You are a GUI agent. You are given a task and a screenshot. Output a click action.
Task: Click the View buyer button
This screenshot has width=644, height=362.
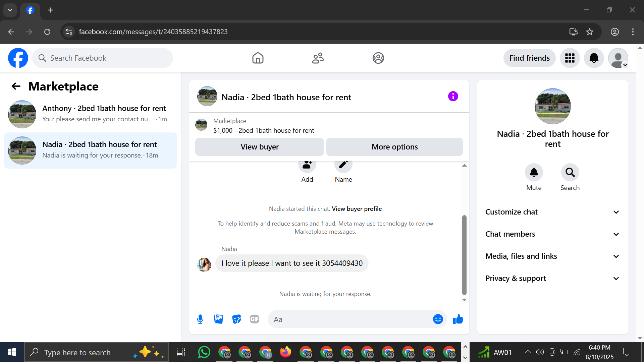(259, 147)
